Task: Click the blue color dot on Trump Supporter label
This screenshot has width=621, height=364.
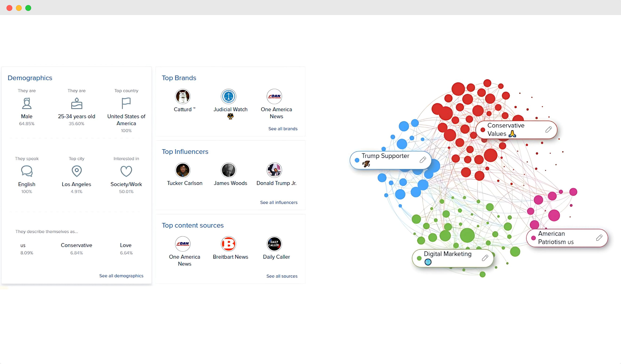Action: 357,160
